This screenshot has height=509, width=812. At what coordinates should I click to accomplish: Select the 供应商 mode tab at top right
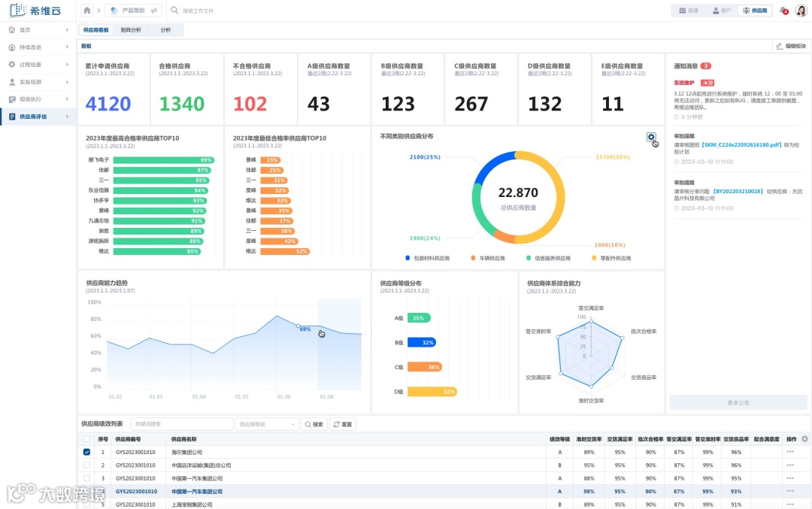click(755, 11)
